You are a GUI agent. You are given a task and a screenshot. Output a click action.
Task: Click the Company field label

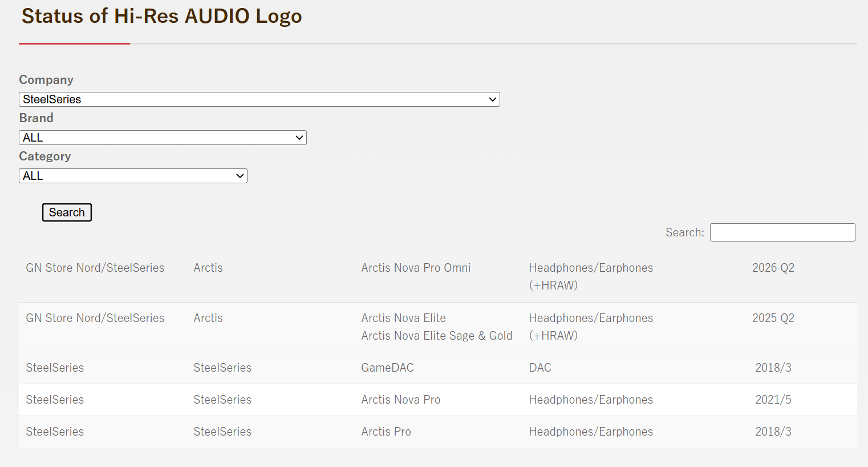tap(46, 80)
